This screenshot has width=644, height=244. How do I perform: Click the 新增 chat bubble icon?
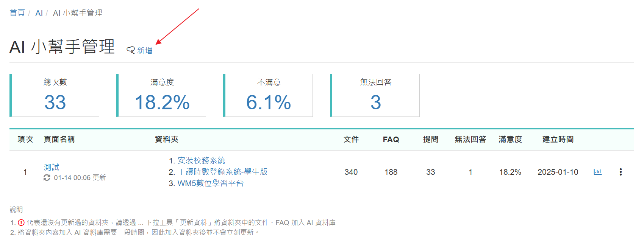point(131,50)
